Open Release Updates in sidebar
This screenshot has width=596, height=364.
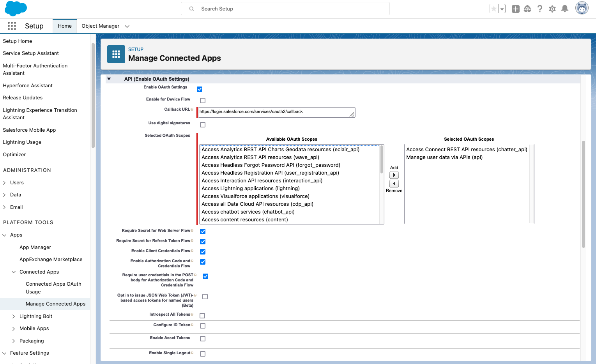tap(23, 97)
